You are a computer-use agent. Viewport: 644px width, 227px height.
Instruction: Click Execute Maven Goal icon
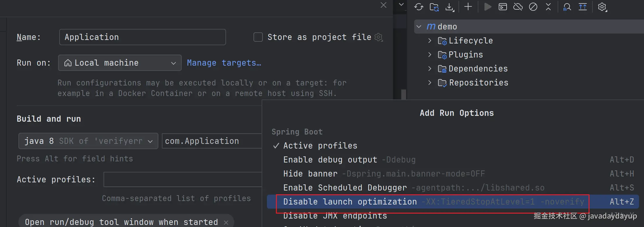click(503, 7)
